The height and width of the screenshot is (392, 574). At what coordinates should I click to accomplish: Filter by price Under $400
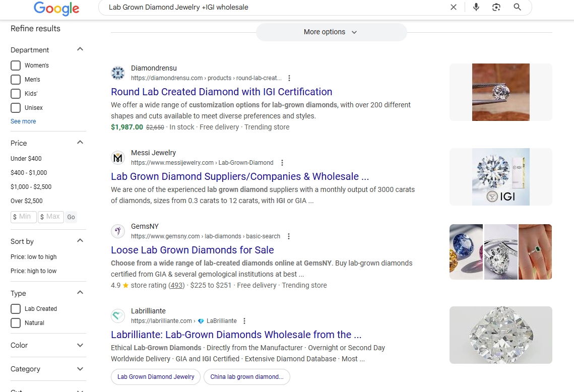click(x=26, y=159)
